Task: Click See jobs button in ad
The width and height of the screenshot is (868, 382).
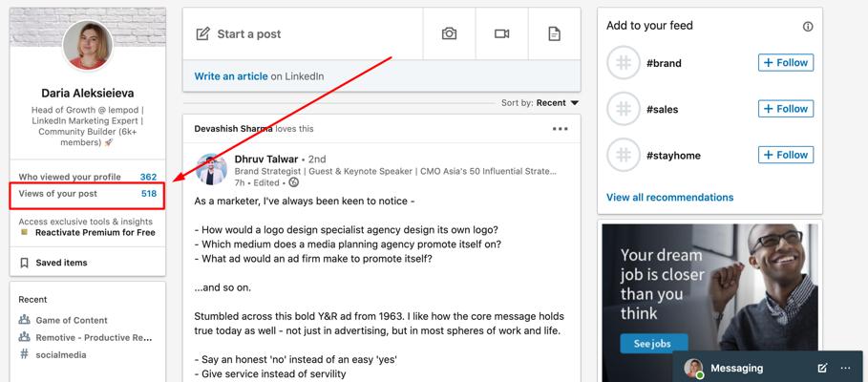Action: (x=647, y=344)
